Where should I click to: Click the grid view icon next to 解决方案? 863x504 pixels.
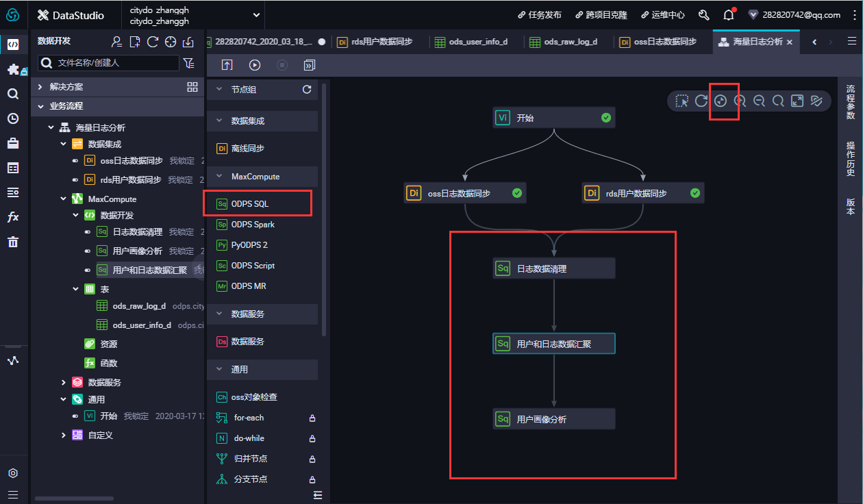[192, 87]
